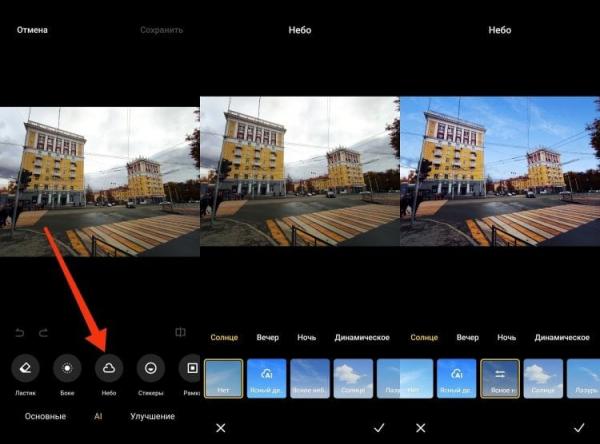This screenshot has height=444, width=600.
Task: Select Динамическое category in middle screen
Action: [362, 338]
